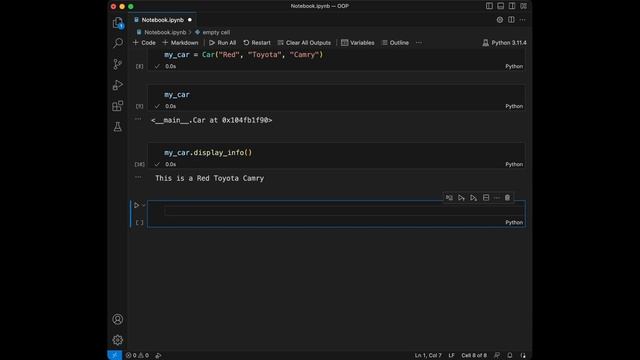This screenshot has height=360, width=640.
Task: Click output text "<__main__.Car at 0x104fb1f90>"
Action: pos(211,120)
